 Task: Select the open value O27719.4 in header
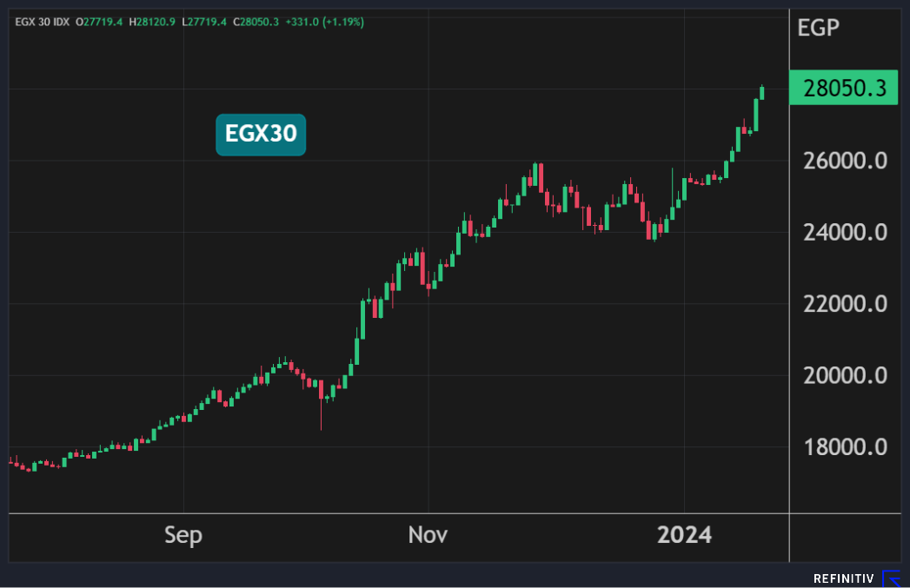[100, 22]
